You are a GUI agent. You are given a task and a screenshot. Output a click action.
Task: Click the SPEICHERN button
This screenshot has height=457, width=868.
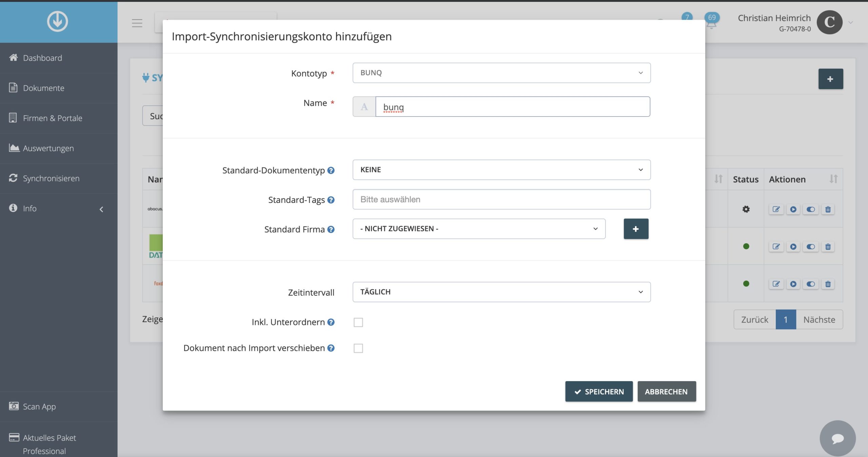[599, 392]
